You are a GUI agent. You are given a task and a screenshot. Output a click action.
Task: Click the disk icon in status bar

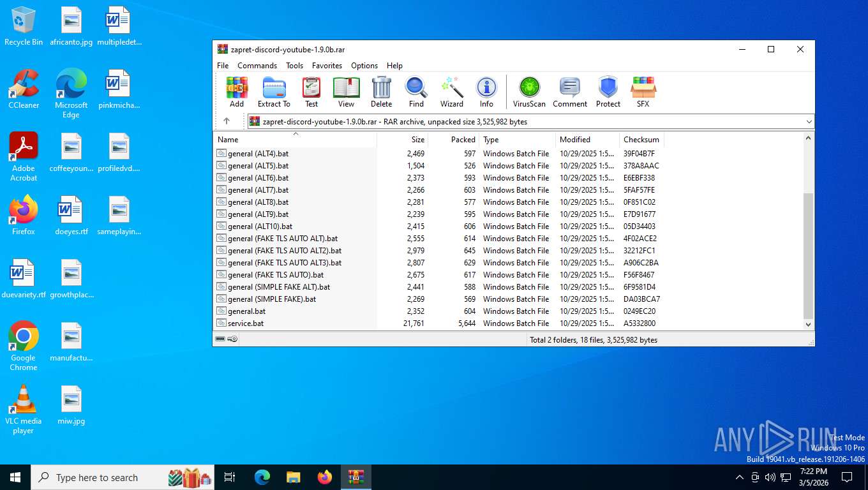pos(220,339)
